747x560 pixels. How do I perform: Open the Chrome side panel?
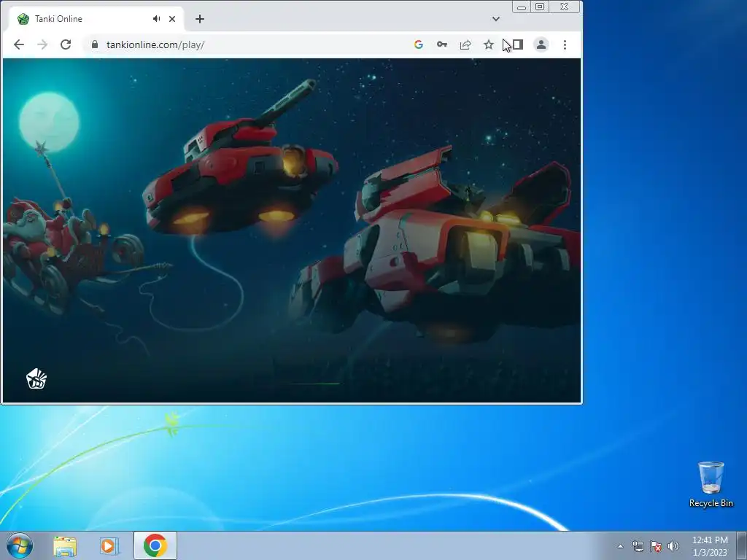[x=518, y=44]
